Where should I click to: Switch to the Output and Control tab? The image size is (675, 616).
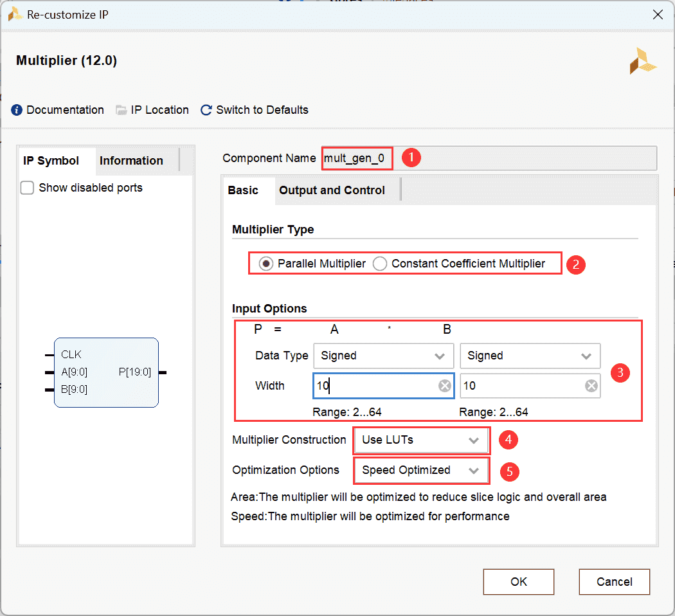click(332, 190)
